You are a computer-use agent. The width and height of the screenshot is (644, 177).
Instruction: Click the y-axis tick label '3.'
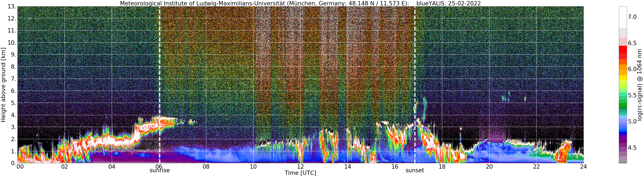click(13, 127)
